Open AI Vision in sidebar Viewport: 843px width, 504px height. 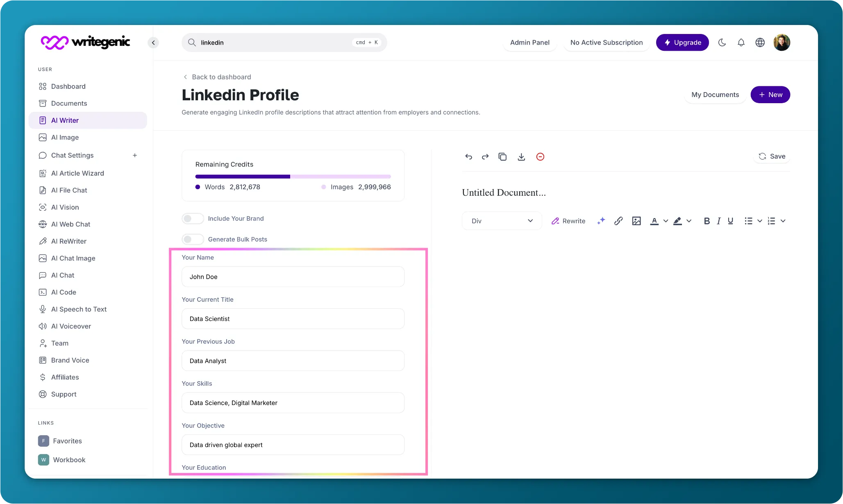tap(88, 208)
